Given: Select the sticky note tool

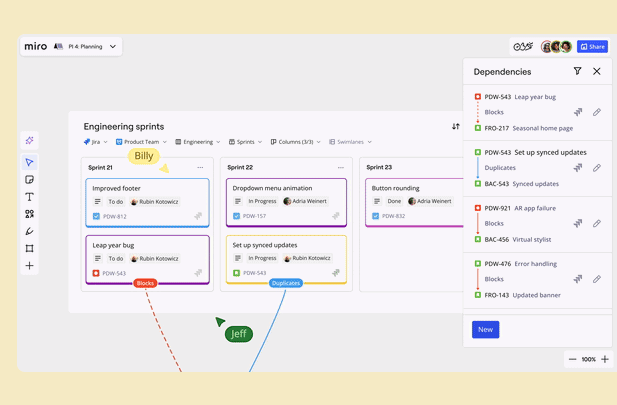Looking at the screenshot, I should [x=30, y=180].
